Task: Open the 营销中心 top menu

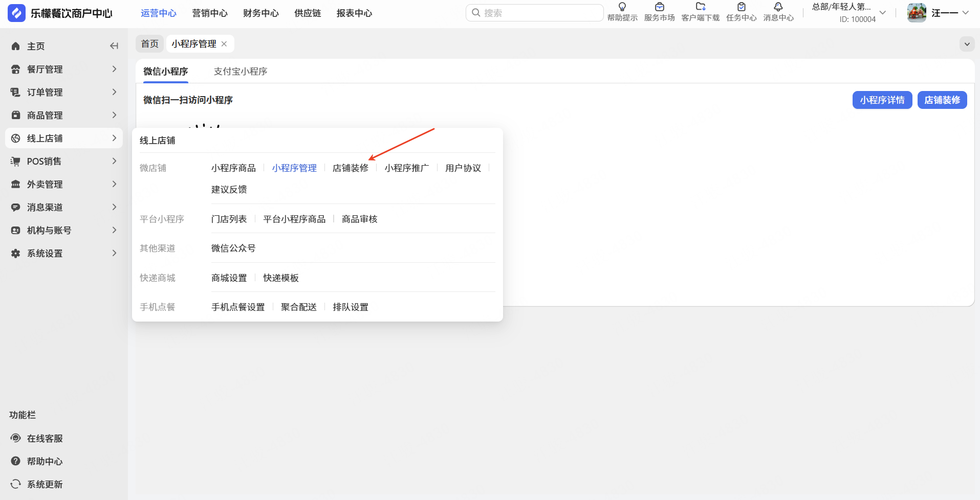Action: (209, 13)
